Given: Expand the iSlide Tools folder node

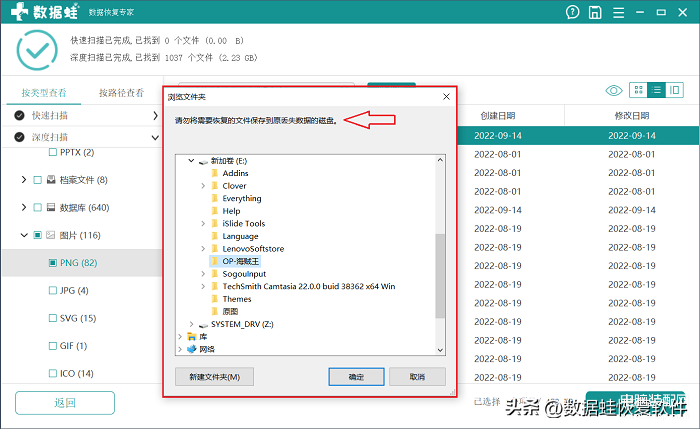Looking at the screenshot, I should click(203, 223).
